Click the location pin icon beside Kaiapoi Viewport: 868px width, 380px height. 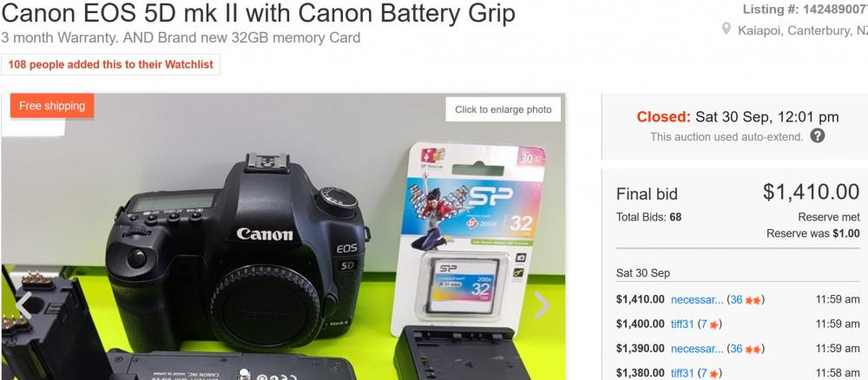[727, 29]
